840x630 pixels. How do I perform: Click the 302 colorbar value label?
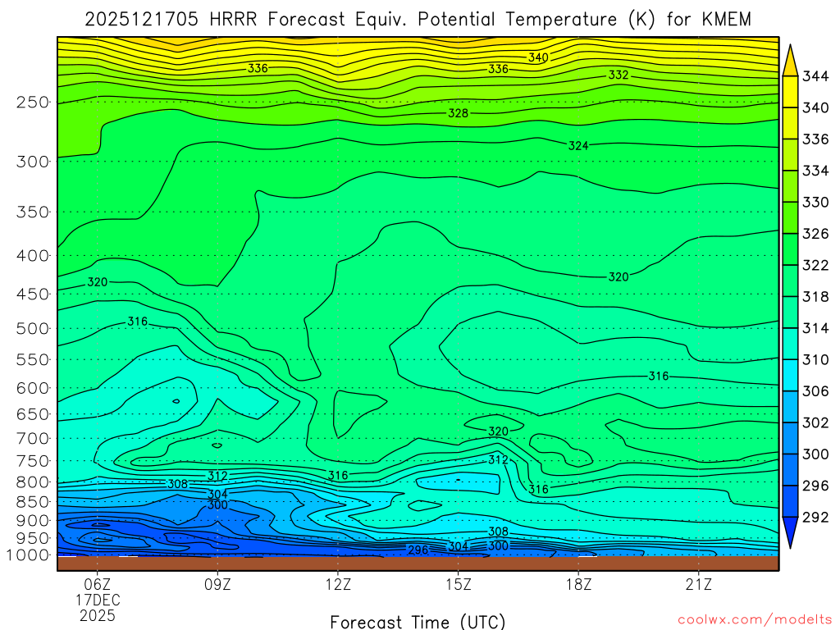(x=815, y=423)
